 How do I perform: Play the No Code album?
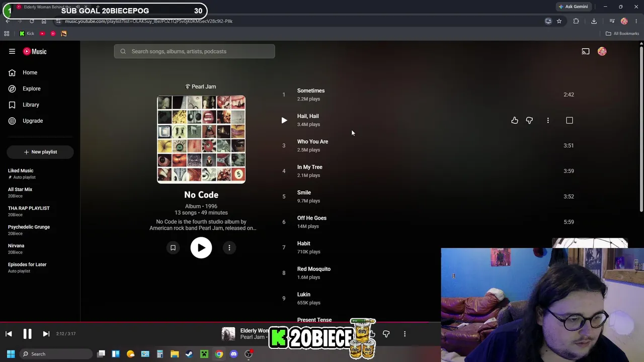pos(201,247)
